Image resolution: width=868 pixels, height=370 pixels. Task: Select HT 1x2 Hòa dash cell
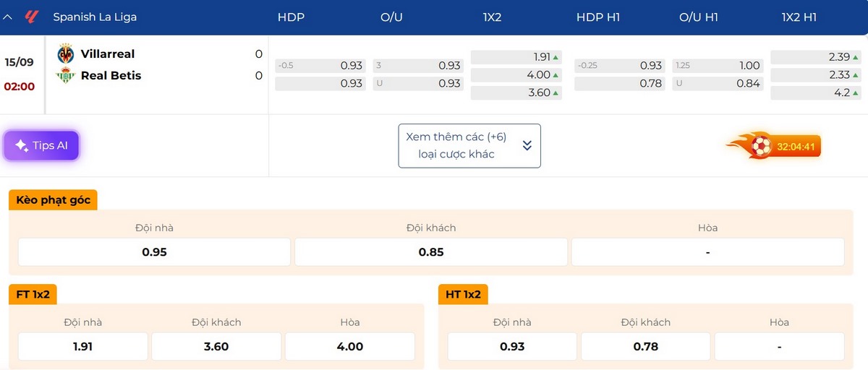click(780, 346)
